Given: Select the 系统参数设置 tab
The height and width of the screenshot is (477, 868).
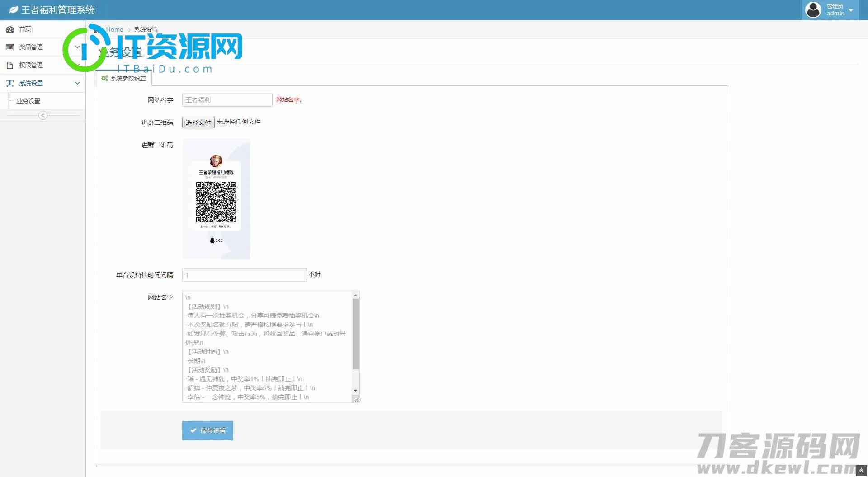Looking at the screenshot, I should (x=124, y=78).
